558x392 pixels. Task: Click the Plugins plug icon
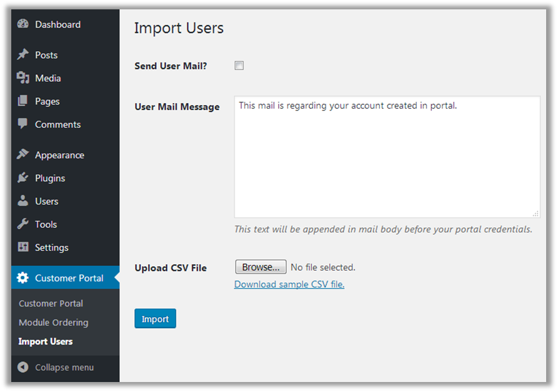click(23, 178)
